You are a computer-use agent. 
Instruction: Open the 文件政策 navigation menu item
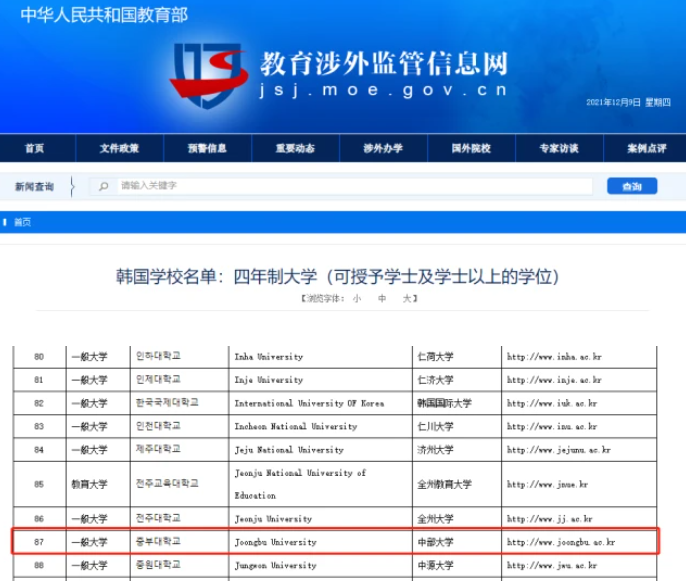pyautogui.click(x=119, y=148)
